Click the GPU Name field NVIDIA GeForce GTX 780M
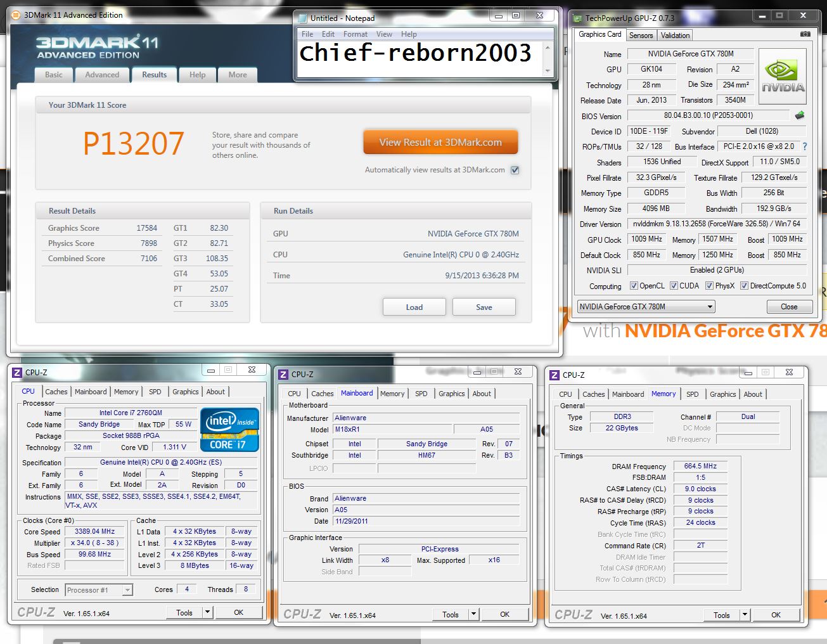 click(691, 54)
